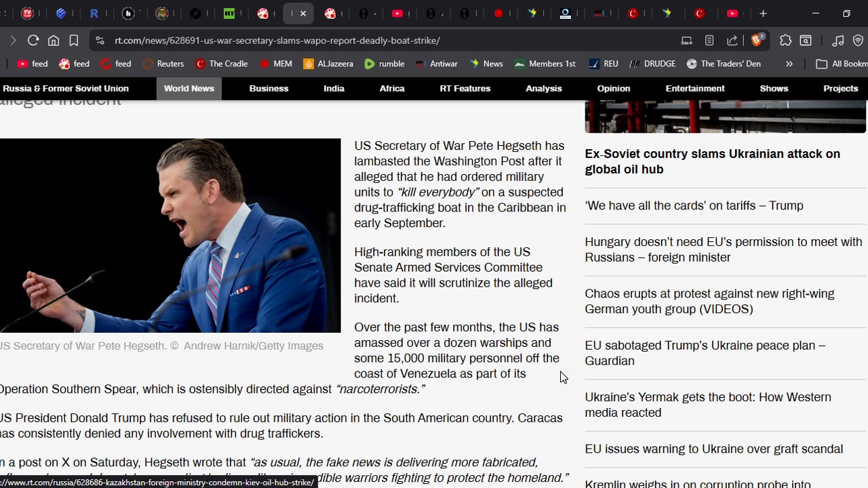
Task: Open the YouTube feed bookmark
Action: pos(33,64)
